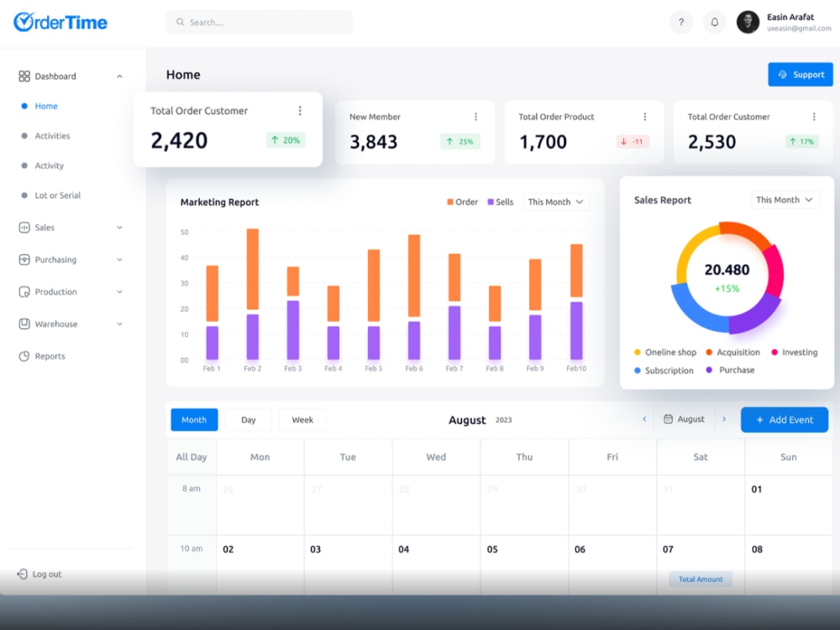
Task: Click the Reports pie chart icon
Action: click(x=24, y=355)
